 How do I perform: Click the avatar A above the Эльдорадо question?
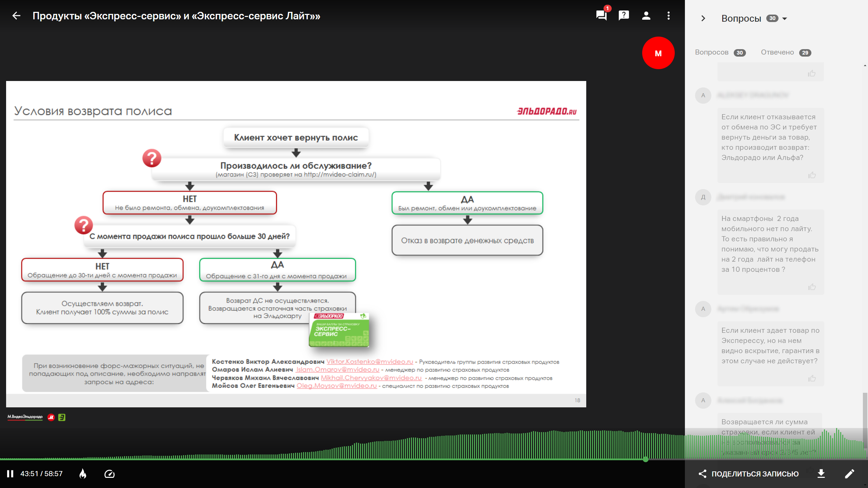tap(703, 95)
